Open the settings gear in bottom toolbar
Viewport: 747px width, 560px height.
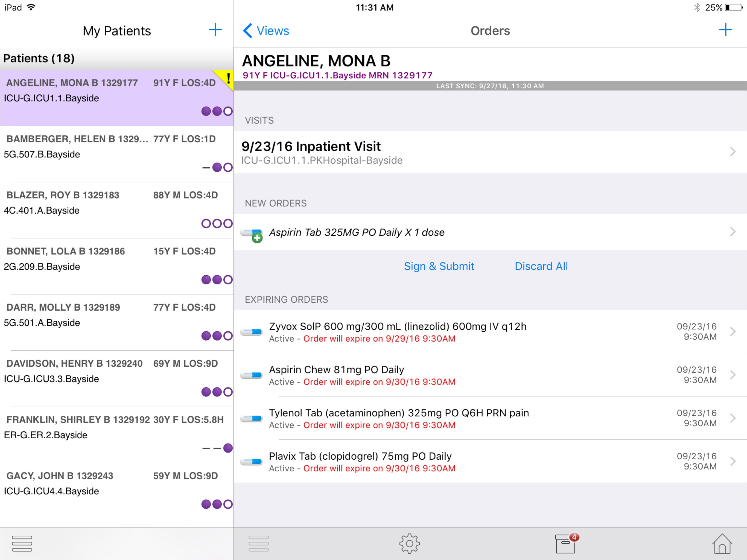[x=409, y=543]
